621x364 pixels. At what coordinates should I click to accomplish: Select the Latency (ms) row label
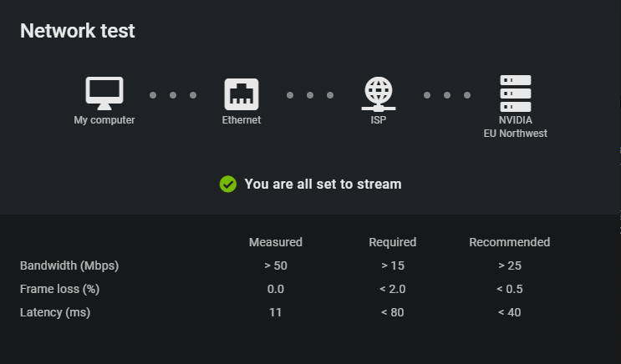click(x=55, y=312)
